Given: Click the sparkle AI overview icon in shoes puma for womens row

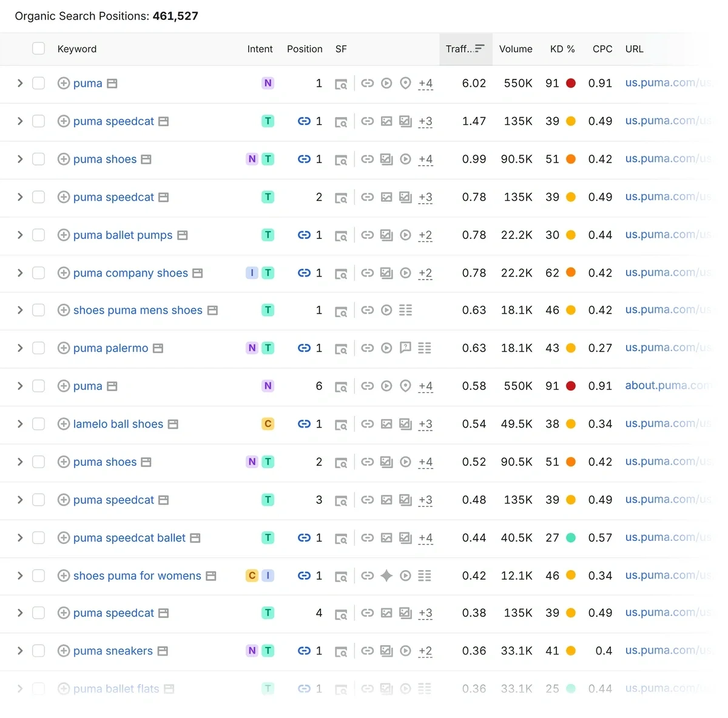Looking at the screenshot, I should (386, 575).
